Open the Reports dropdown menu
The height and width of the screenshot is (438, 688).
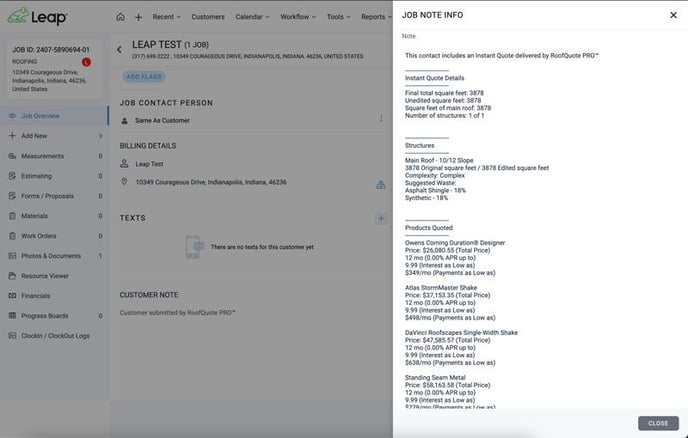point(376,17)
